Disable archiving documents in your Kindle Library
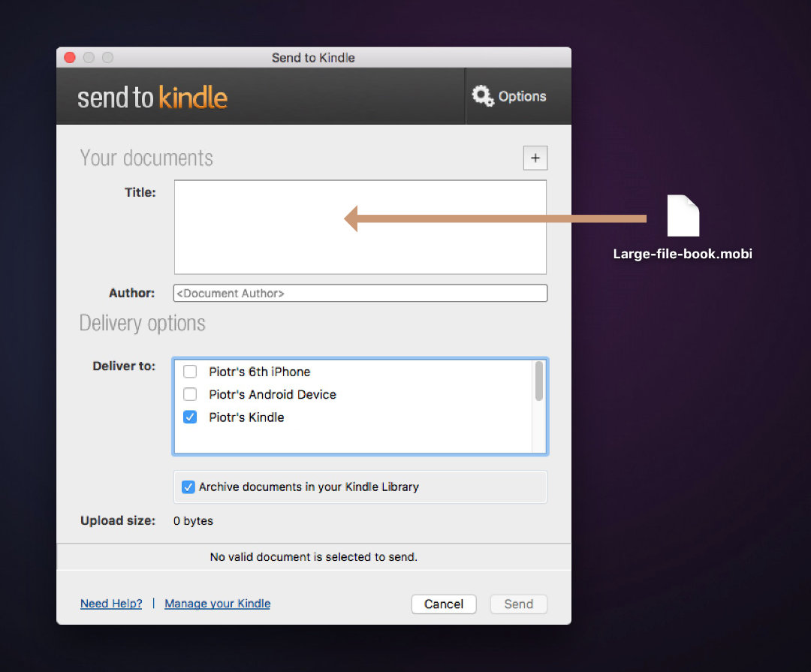Viewport: 811px width, 672px height. tap(188, 487)
